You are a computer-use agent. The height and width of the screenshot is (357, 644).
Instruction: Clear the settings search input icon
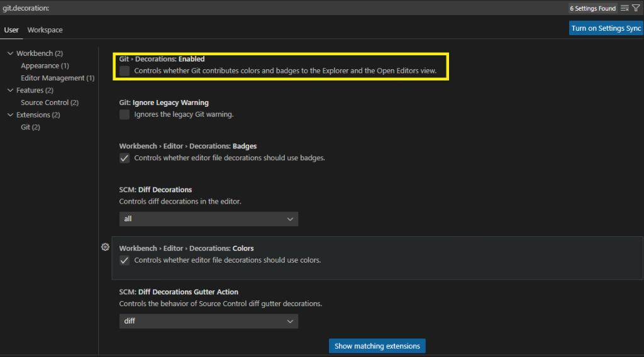[x=625, y=8]
